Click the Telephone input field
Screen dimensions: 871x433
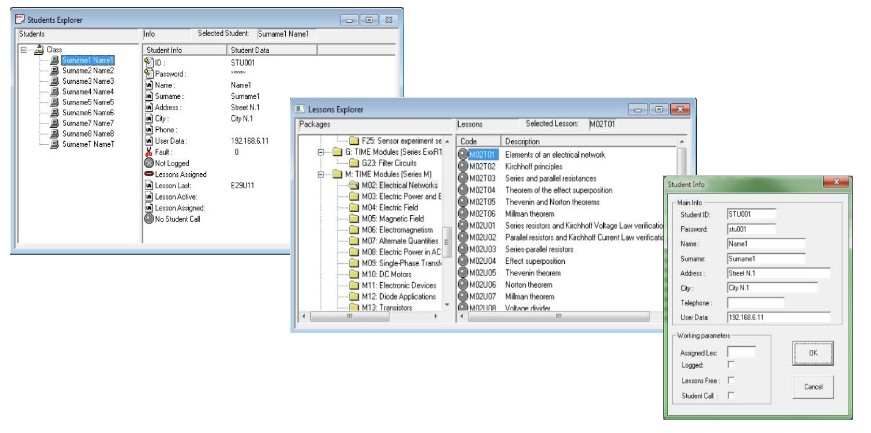coord(754,301)
